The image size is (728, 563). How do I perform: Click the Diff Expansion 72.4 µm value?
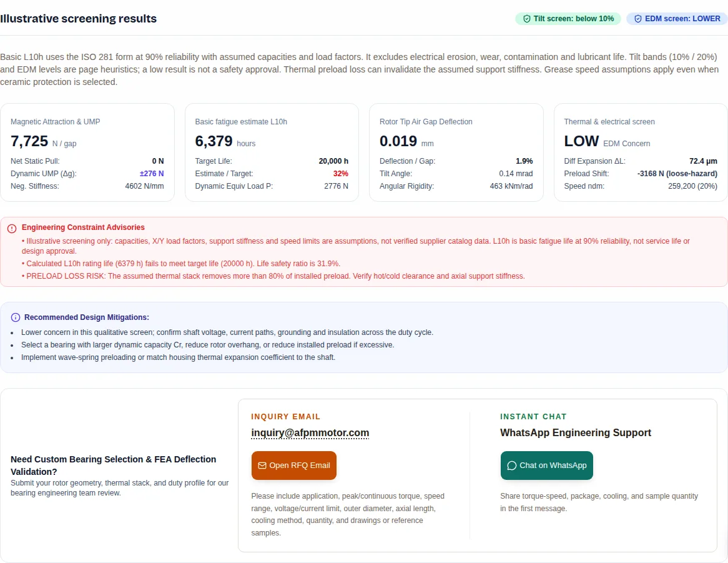click(x=703, y=161)
